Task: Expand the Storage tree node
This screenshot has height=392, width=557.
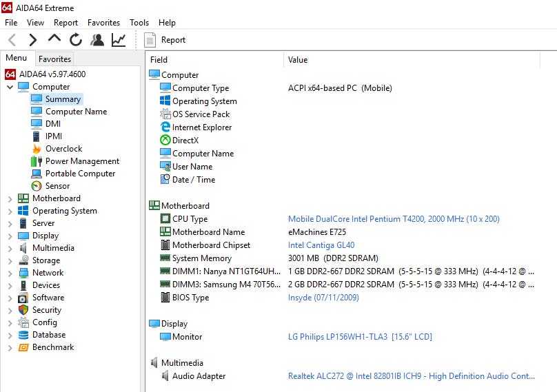Action: pyautogui.click(x=10, y=260)
